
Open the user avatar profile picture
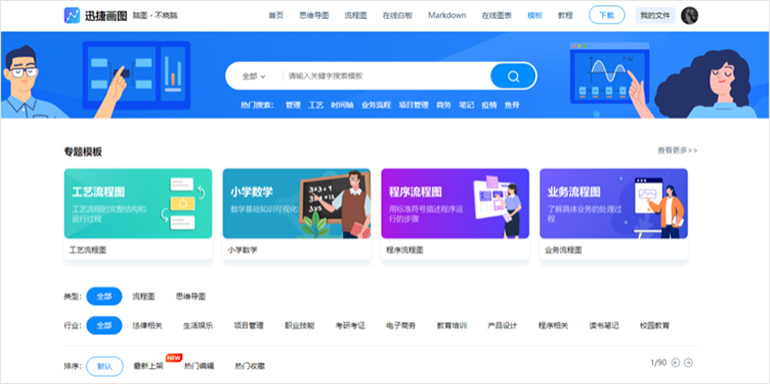point(689,15)
